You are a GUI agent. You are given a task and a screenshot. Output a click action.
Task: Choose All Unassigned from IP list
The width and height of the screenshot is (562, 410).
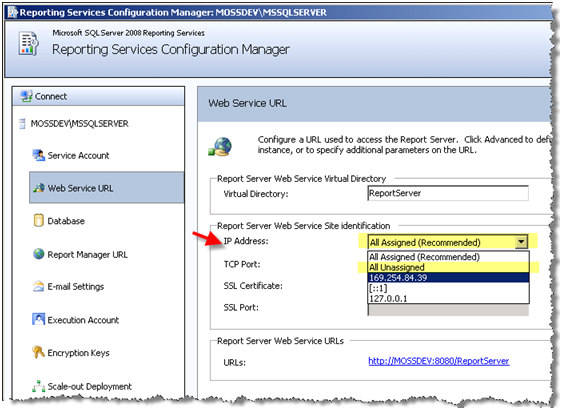[448, 267]
